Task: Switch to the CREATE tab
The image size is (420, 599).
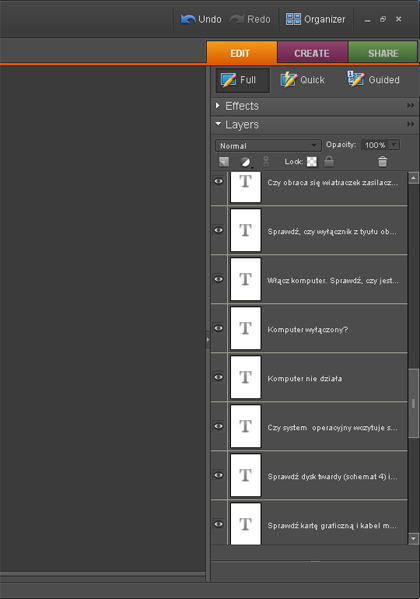Action: (x=312, y=53)
